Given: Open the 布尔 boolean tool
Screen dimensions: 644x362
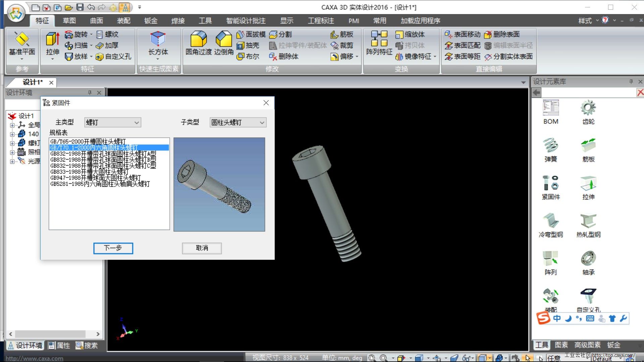Looking at the screenshot, I should 248,56.
